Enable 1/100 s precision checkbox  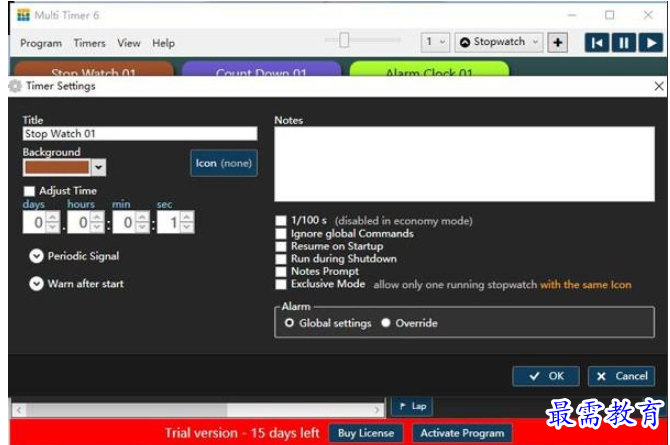click(281, 221)
